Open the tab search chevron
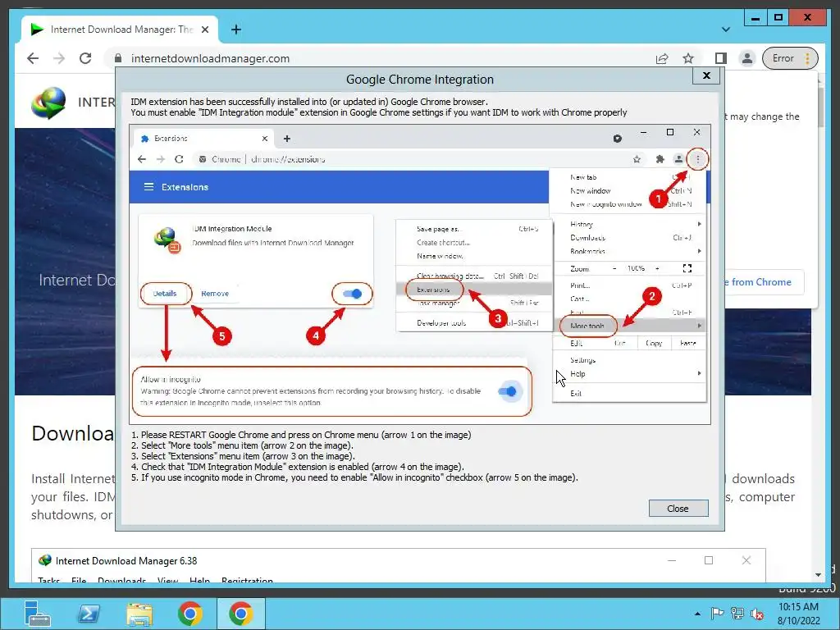 click(x=726, y=30)
